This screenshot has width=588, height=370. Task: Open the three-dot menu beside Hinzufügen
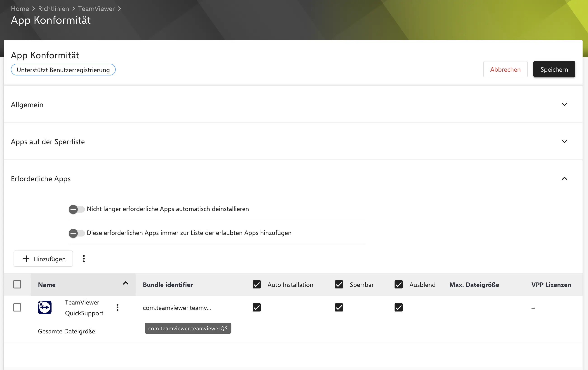(84, 258)
